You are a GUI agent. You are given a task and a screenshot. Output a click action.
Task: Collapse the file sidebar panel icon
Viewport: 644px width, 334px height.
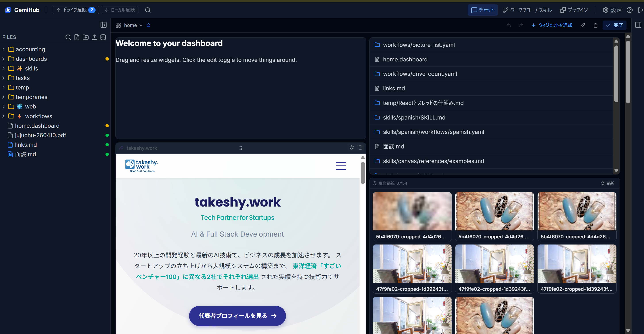[x=103, y=25]
